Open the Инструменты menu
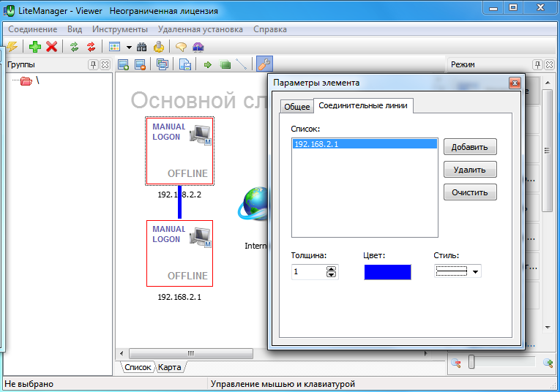The image size is (560, 392). [x=119, y=29]
